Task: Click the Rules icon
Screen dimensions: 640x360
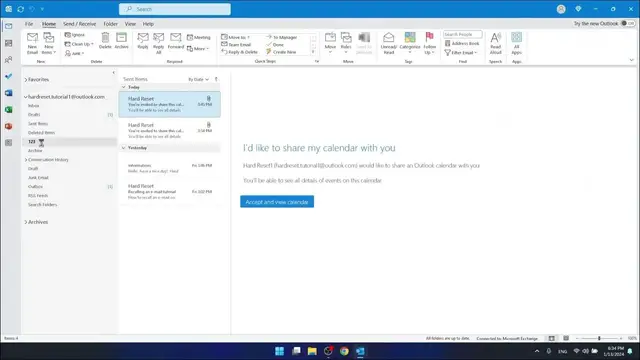Action: [x=346, y=38]
